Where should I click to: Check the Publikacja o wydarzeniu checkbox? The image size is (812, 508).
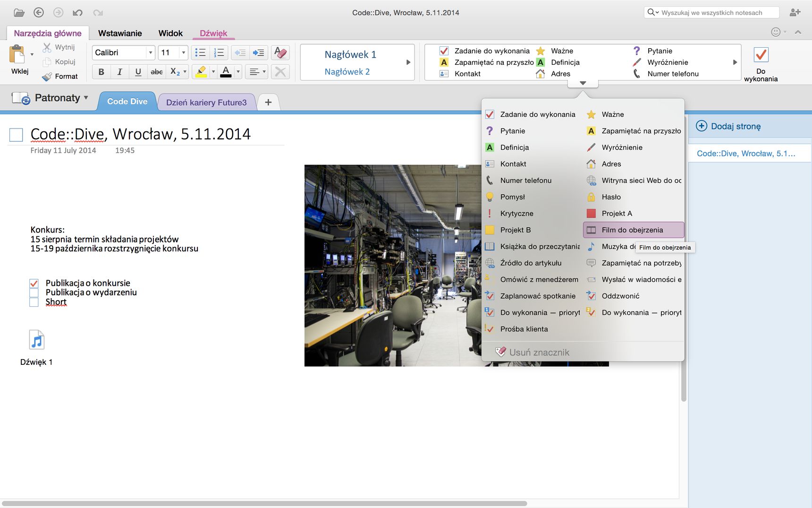[x=34, y=293]
